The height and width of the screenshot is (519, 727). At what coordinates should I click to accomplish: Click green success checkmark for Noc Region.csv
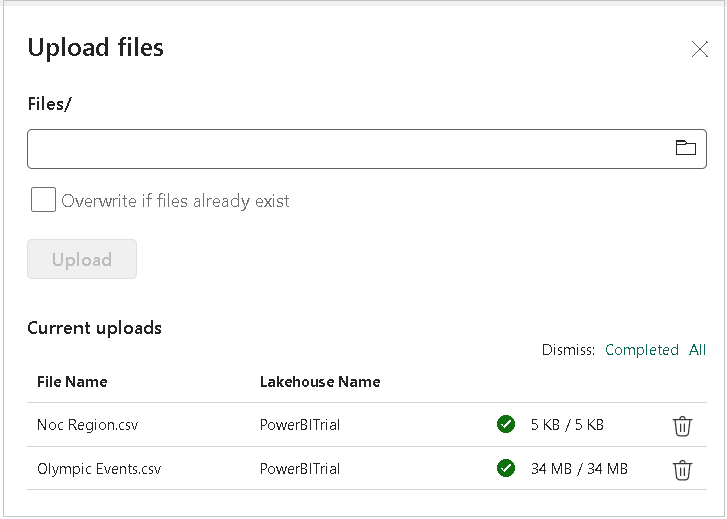click(x=506, y=425)
